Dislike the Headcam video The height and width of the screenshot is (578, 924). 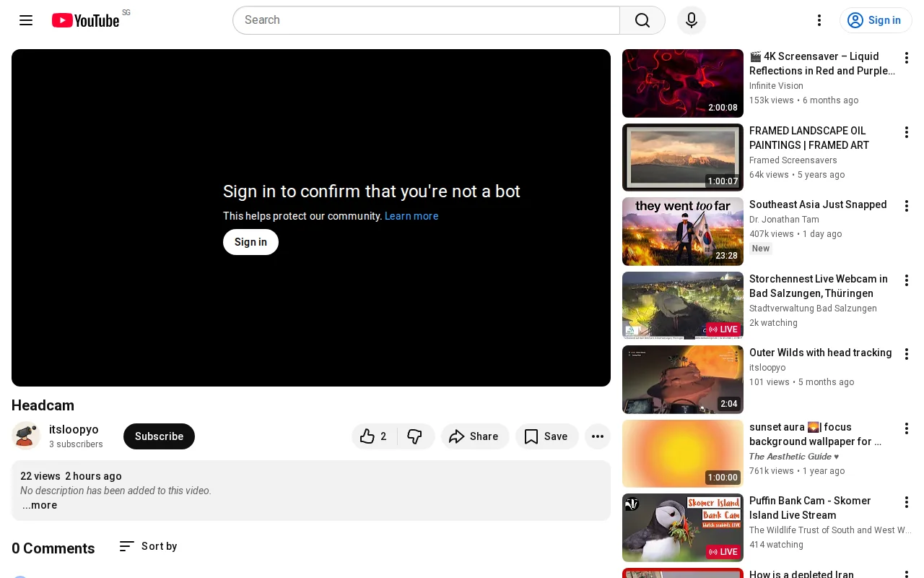pyautogui.click(x=415, y=436)
